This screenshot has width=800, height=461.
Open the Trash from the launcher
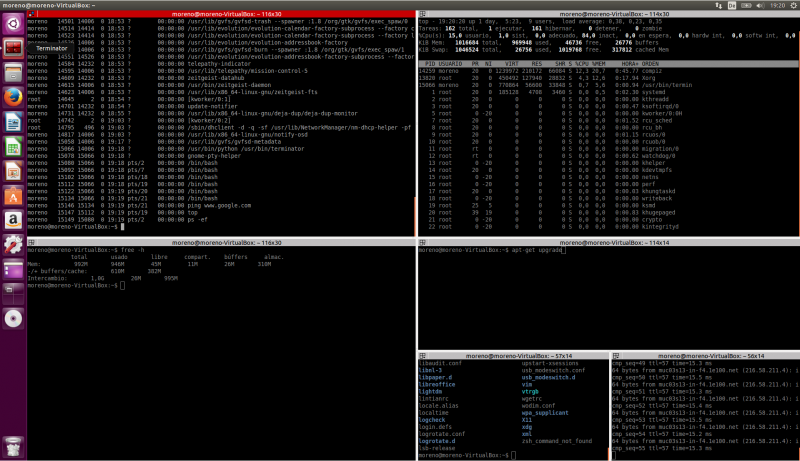[x=13, y=447]
